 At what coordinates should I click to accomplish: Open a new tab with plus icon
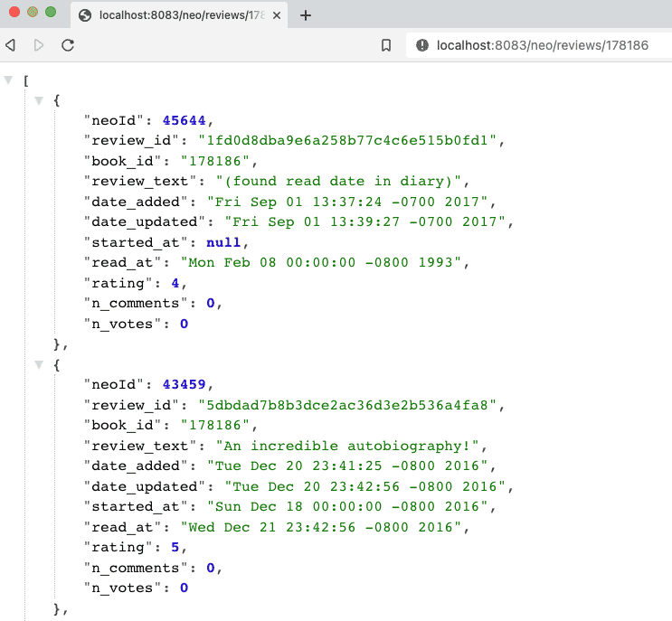pyautogui.click(x=306, y=16)
